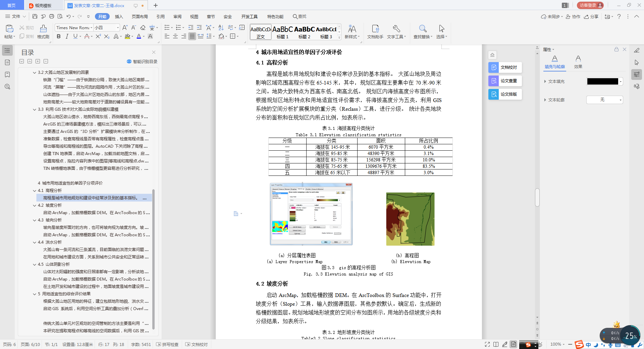Screen dimensions: 644x349
Task: Open the Document Assistant tool
Action: [x=375, y=32]
